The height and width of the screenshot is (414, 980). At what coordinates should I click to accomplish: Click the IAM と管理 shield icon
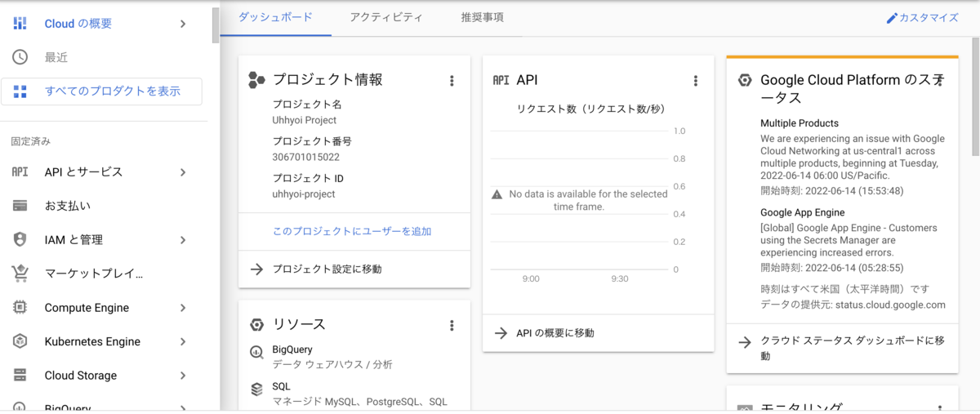click(x=20, y=239)
